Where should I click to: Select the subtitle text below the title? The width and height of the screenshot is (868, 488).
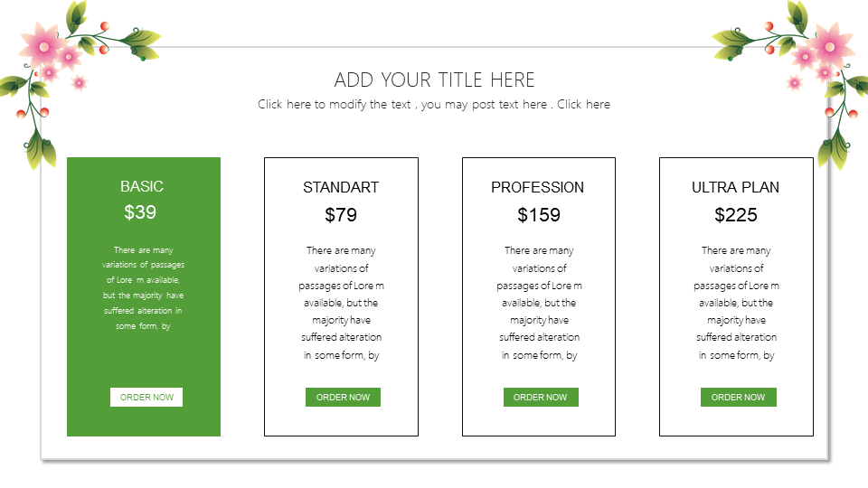point(434,104)
